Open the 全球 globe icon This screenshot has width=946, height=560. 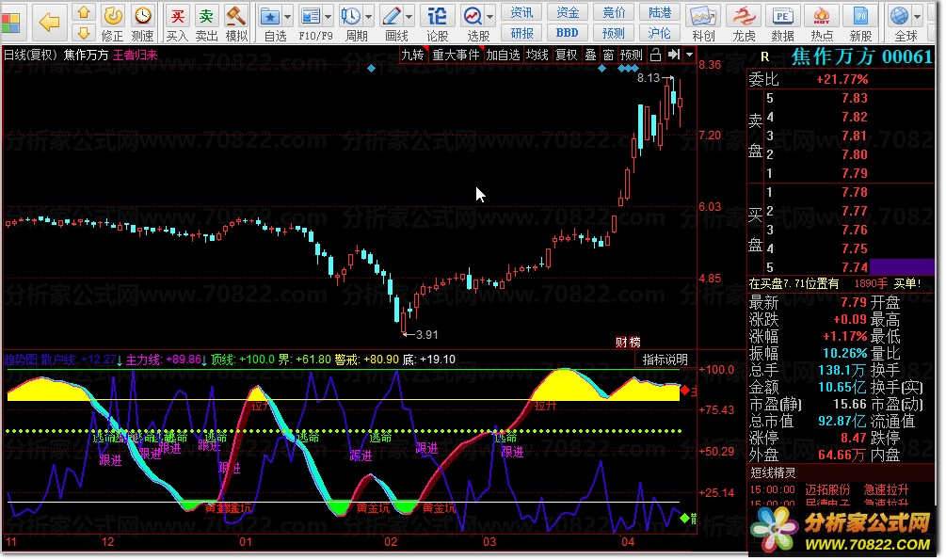tap(900, 16)
